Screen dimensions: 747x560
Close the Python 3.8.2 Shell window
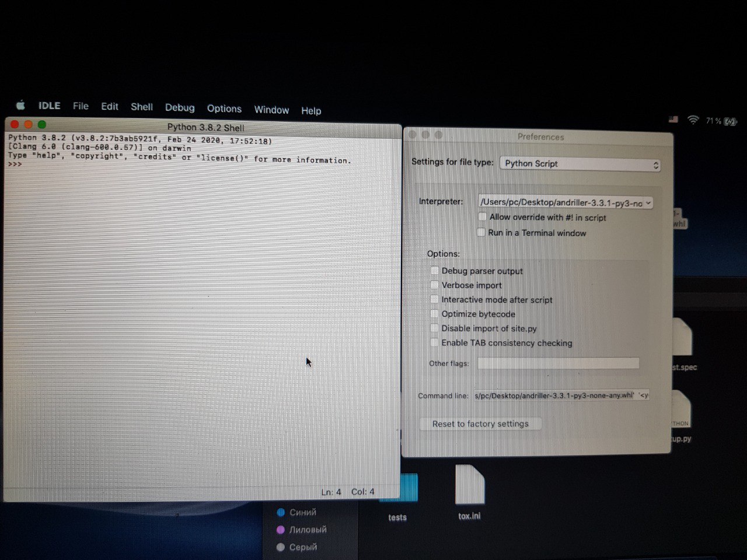[15, 124]
